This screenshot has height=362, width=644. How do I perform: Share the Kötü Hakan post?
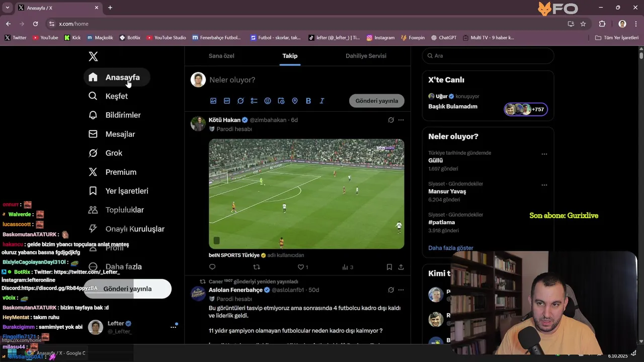click(401, 267)
